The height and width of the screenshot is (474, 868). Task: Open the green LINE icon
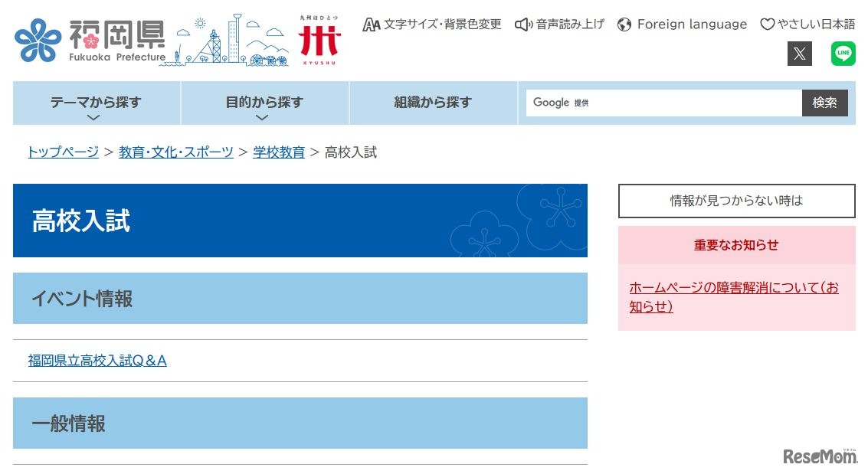tap(843, 54)
